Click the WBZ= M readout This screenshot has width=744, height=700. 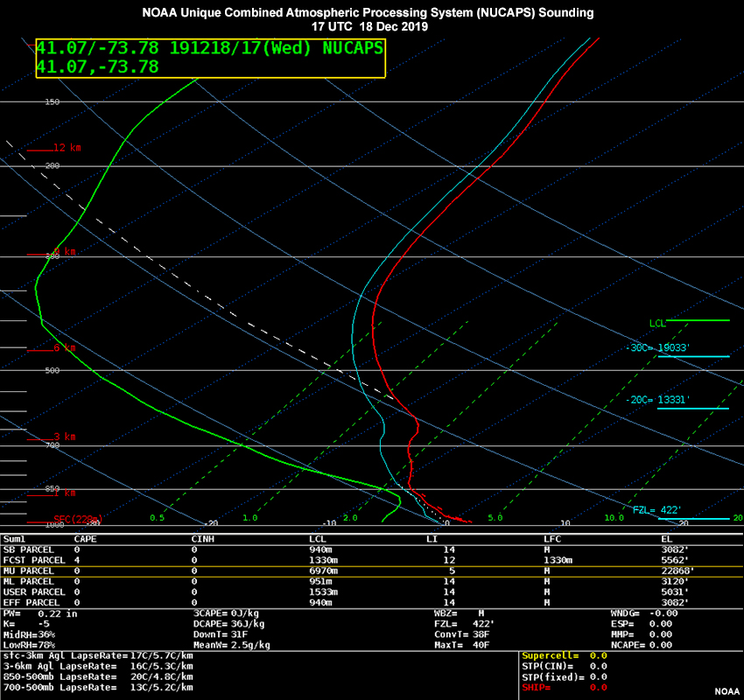click(459, 613)
